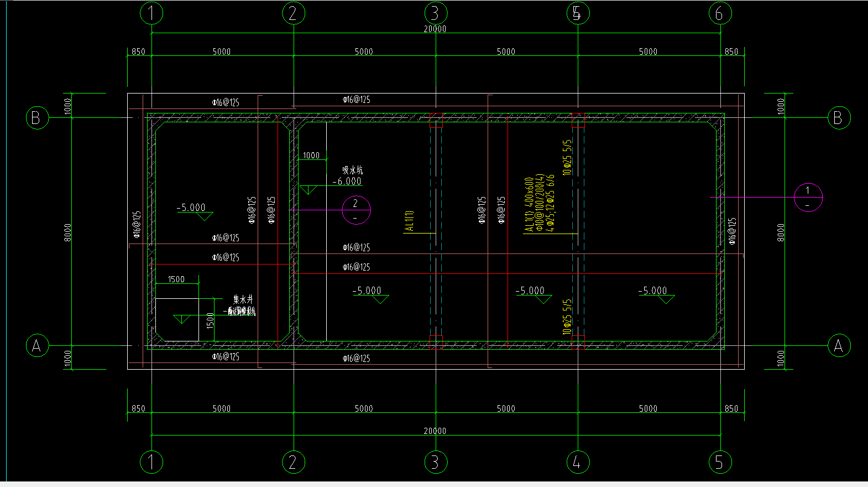Click the lower yellow 10Φ25 5/5 label
868x487 pixels.
(567, 317)
